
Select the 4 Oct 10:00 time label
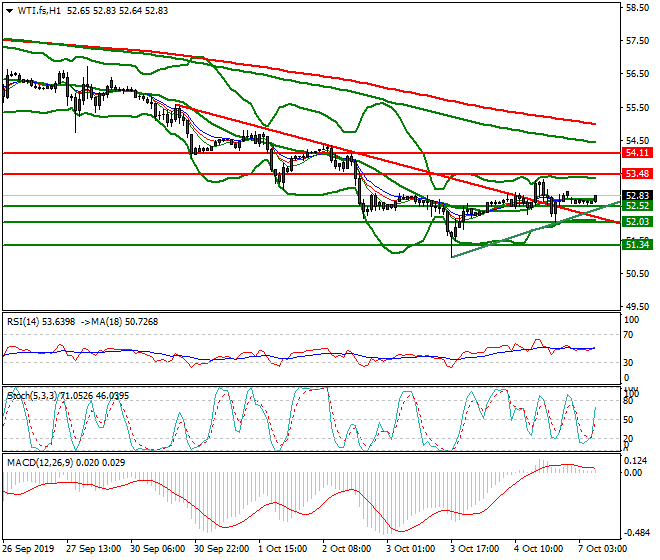pos(538,549)
